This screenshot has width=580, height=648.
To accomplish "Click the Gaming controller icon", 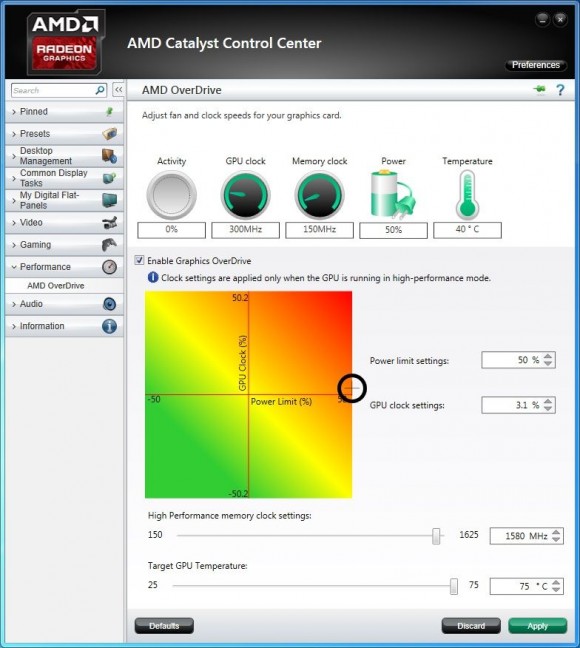I will [x=110, y=245].
